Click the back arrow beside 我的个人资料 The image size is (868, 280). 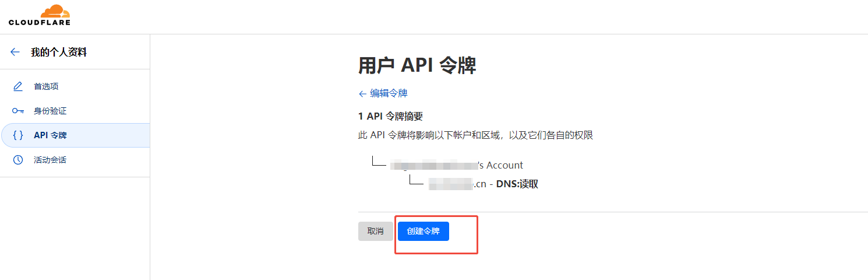point(15,52)
